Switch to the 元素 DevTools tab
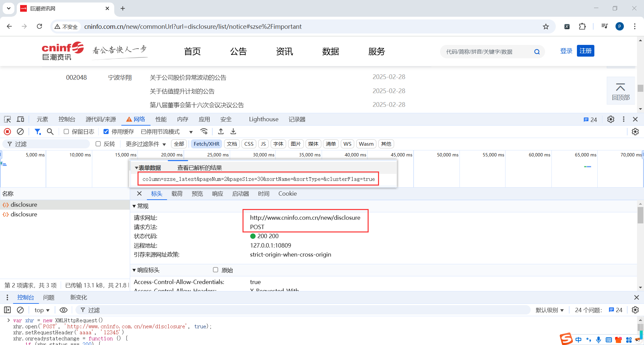The image size is (644, 345). 42,119
